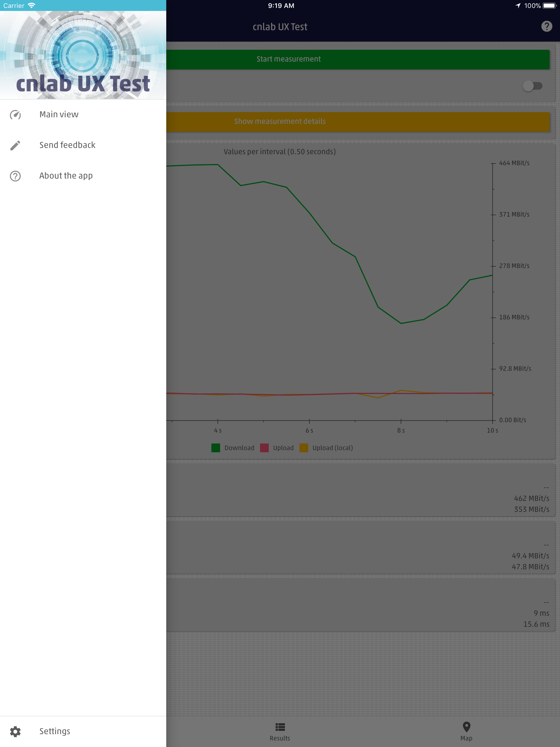Screen dimensions: 560x747
Task: Tap the Results list icon
Action: pos(280,727)
